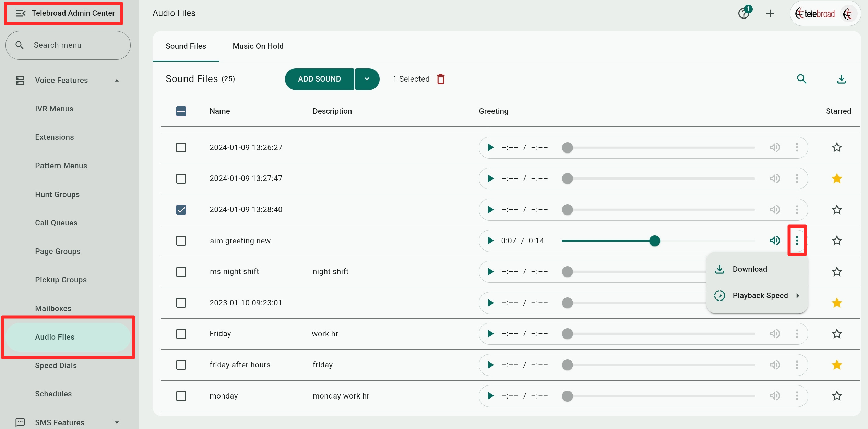
Task: Click the search icon above Starred column
Action: tap(801, 79)
